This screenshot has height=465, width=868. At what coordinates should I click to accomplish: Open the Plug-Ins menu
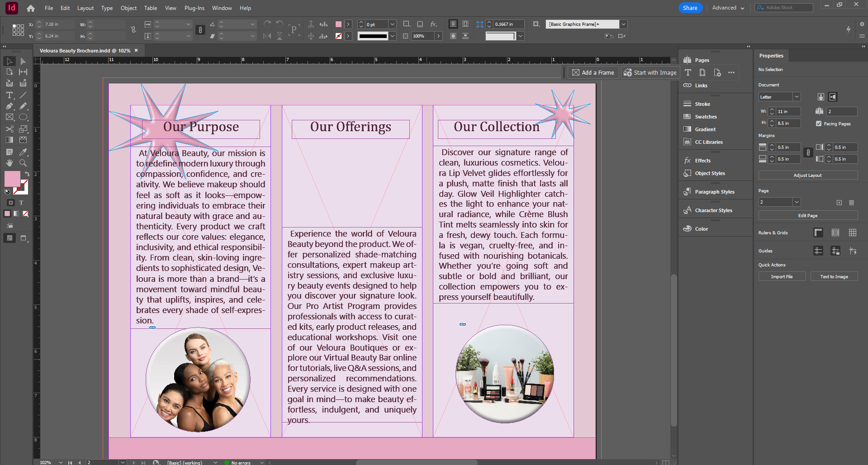coord(194,8)
